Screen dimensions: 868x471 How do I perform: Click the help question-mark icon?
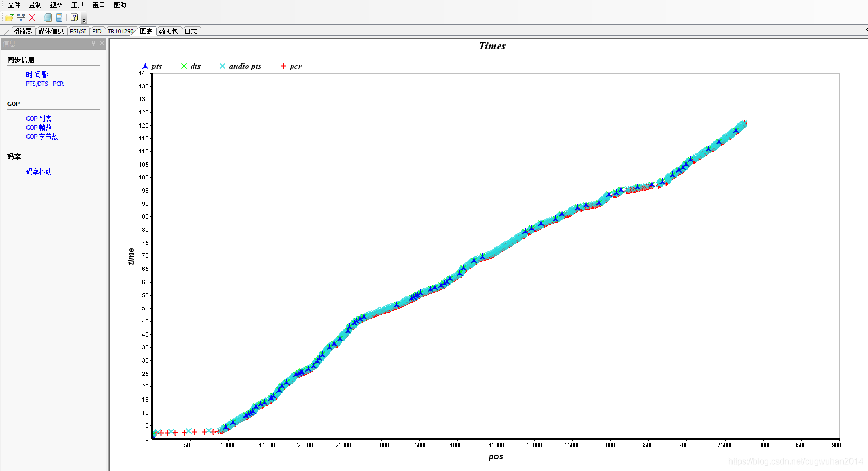(x=75, y=17)
